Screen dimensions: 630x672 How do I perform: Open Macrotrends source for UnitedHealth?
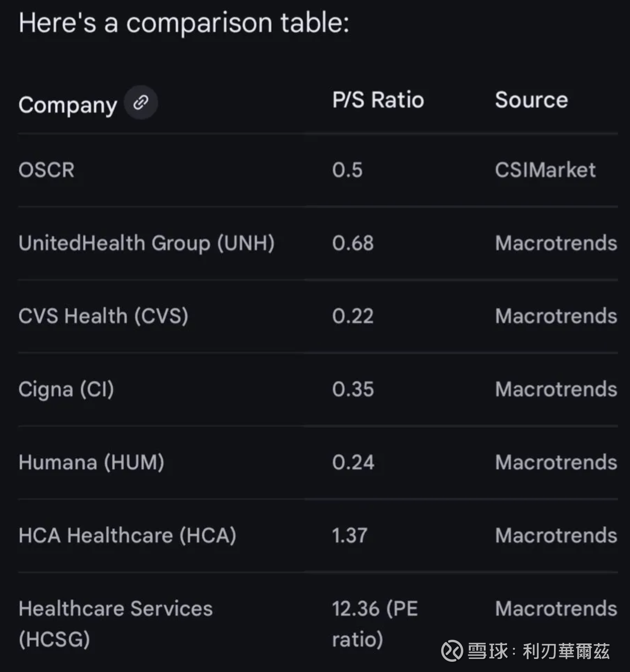(556, 243)
